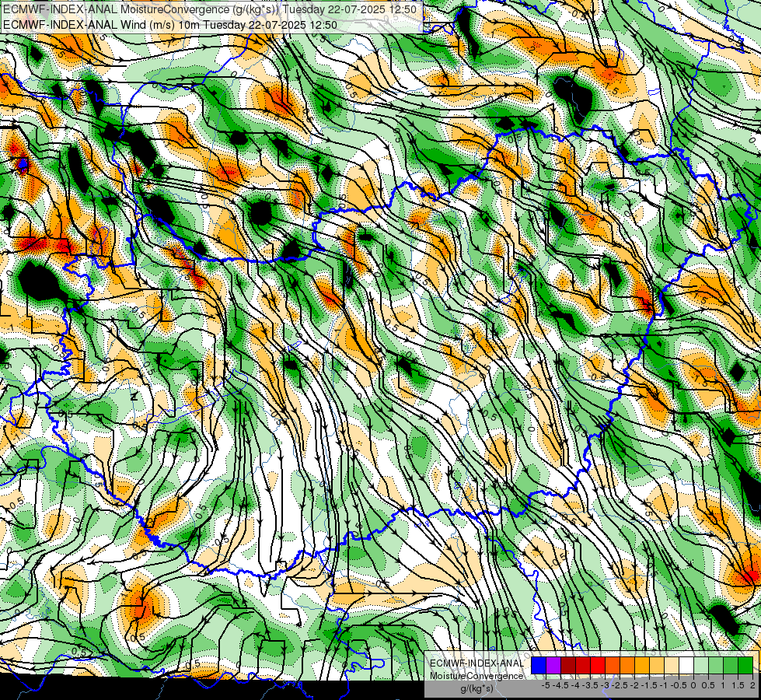Screen dimensions: 761x700
Task: Select the crimson swatch between -4 and -3.5
Action: pos(583,665)
